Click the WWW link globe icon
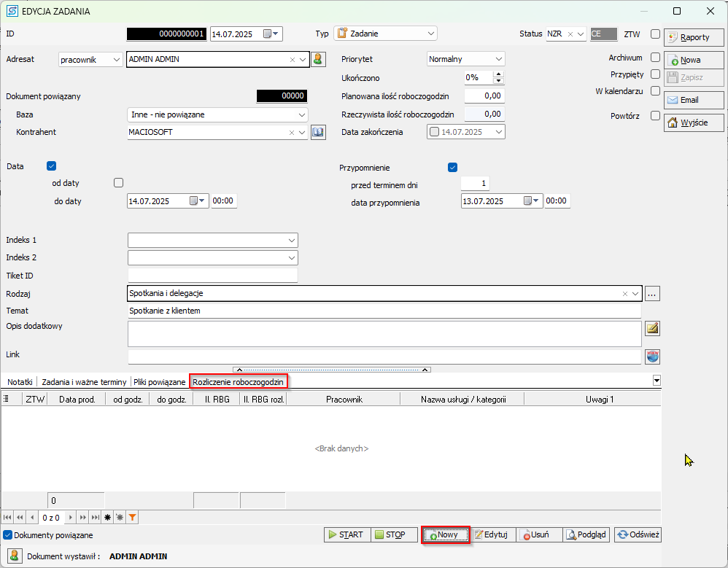Viewport: 728px width, 568px height. tap(653, 357)
